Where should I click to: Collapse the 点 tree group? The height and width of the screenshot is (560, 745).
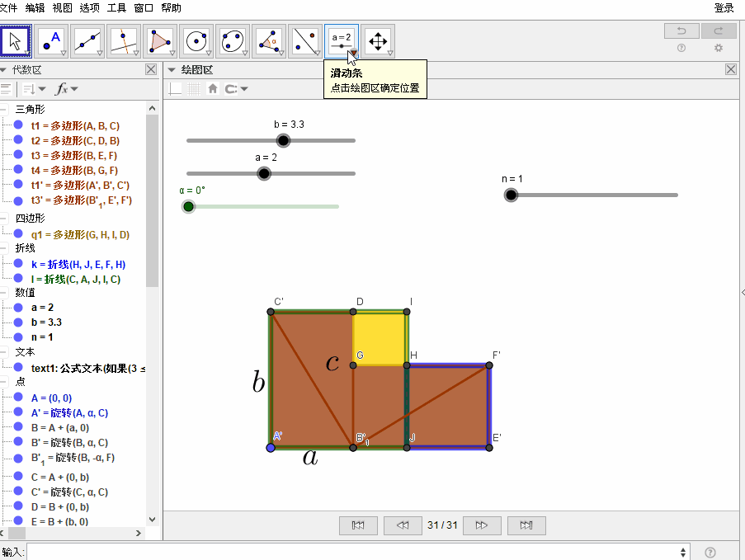click(4, 381)
